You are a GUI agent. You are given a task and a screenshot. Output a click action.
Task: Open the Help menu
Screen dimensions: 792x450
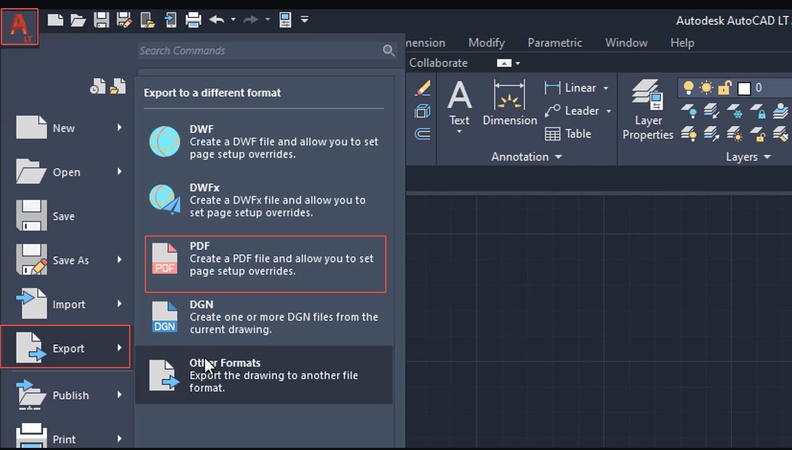pyautogui.click(x=682, y=43)
